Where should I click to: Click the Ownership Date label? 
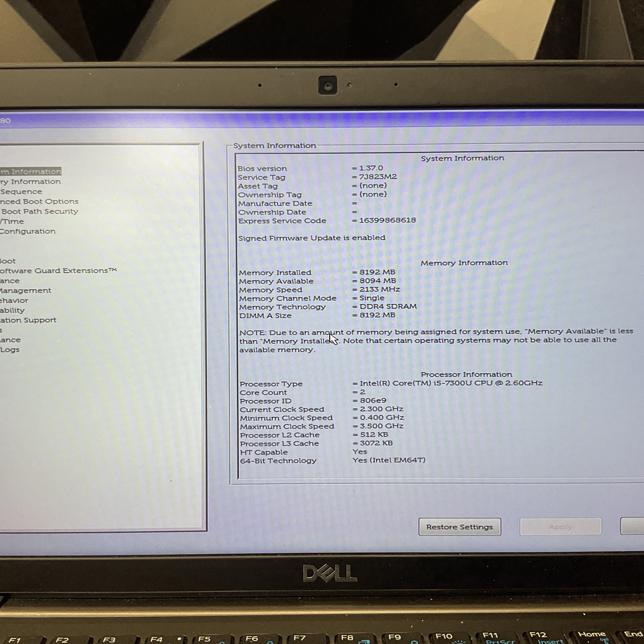(272, 212)
